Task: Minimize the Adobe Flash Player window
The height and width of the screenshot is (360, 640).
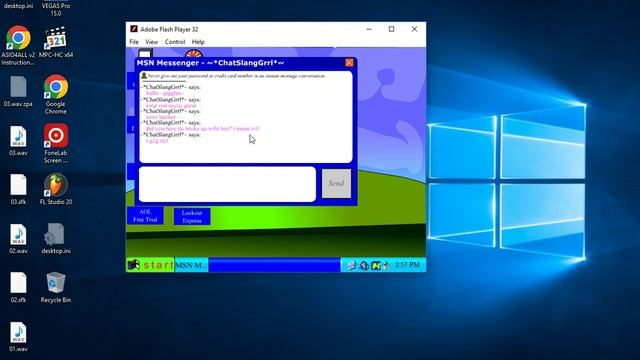Action: coord(369,29)
